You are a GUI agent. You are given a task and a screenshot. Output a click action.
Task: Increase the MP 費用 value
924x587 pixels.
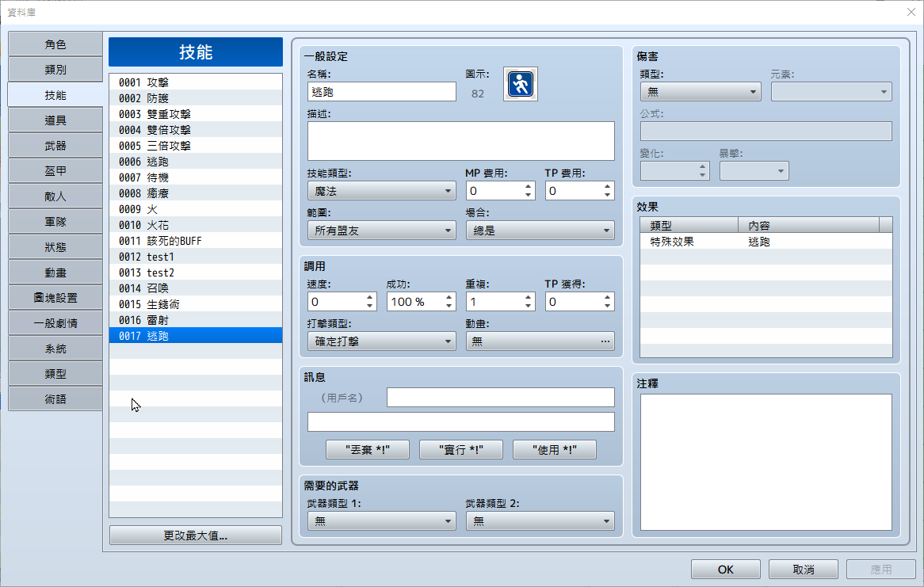point(528,186)
